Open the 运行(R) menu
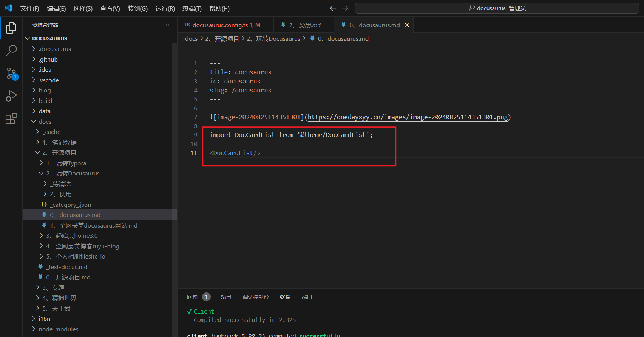This screenshot has width=644, height=337. [x=165, y=8]
